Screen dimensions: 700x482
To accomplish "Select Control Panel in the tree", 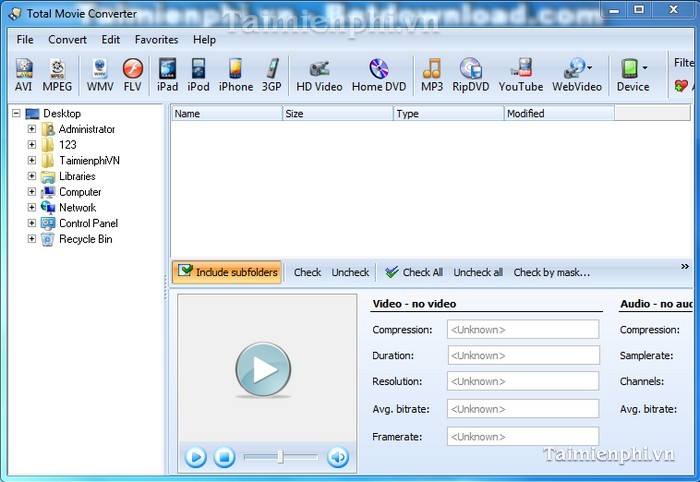I will pos(88,223).
